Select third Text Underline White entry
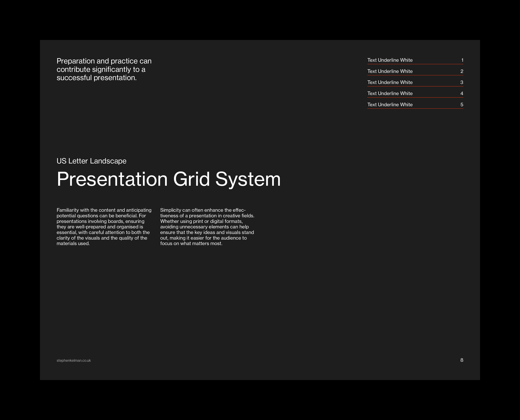Image resolution: width=520 pixels, height=420 pixels. tap(390, 82)
